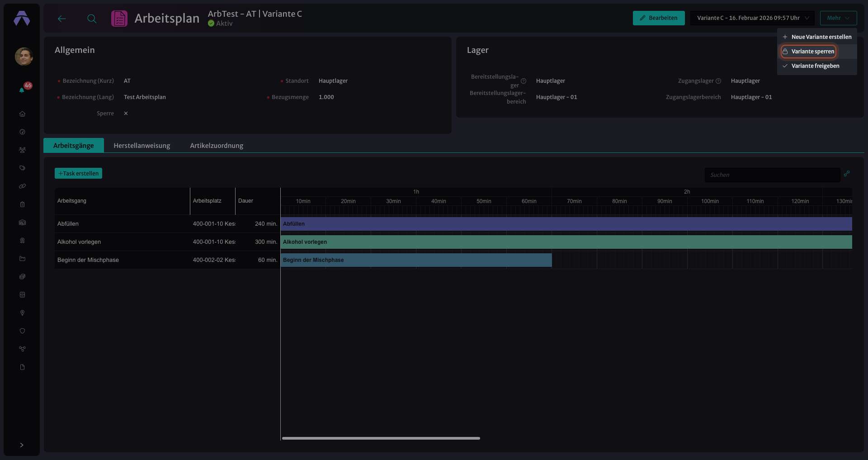Click the 1.000 Bezugsmenge value

(326, 97)
